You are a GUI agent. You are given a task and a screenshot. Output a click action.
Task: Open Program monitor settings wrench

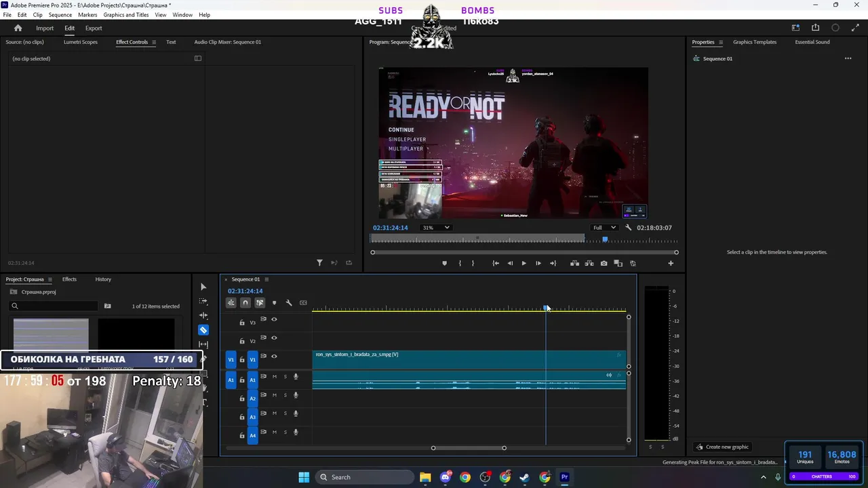tap(628, 228)
